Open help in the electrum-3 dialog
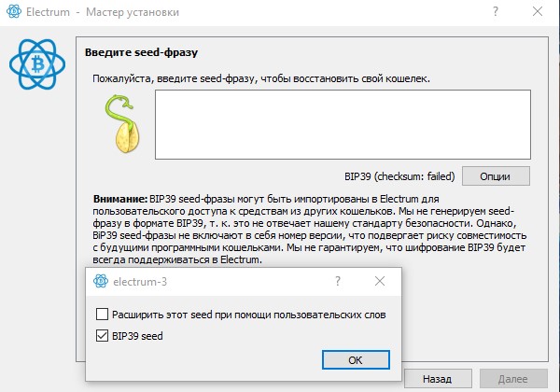Image resolution: width=560 pixels, height=392 pixels. [338, 281]
